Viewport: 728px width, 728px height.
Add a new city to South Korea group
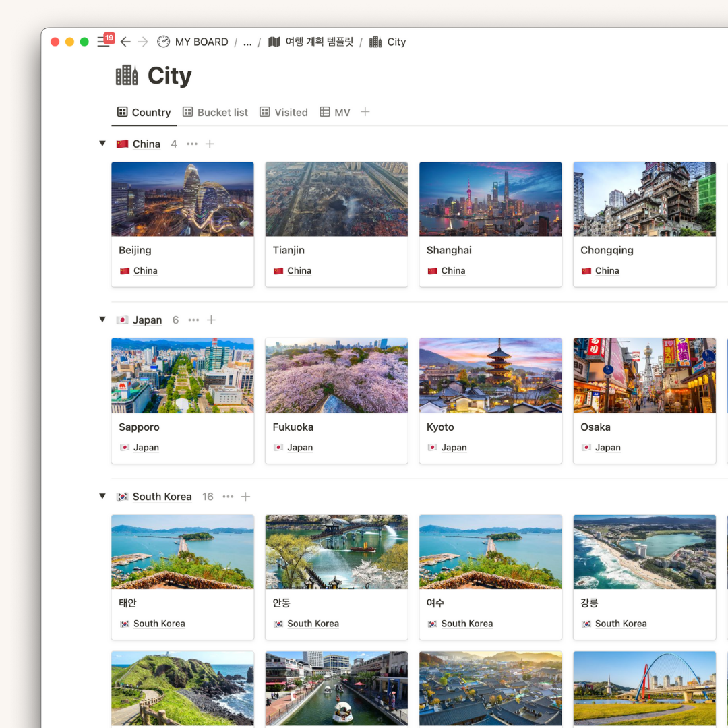[x=245, y=497]
